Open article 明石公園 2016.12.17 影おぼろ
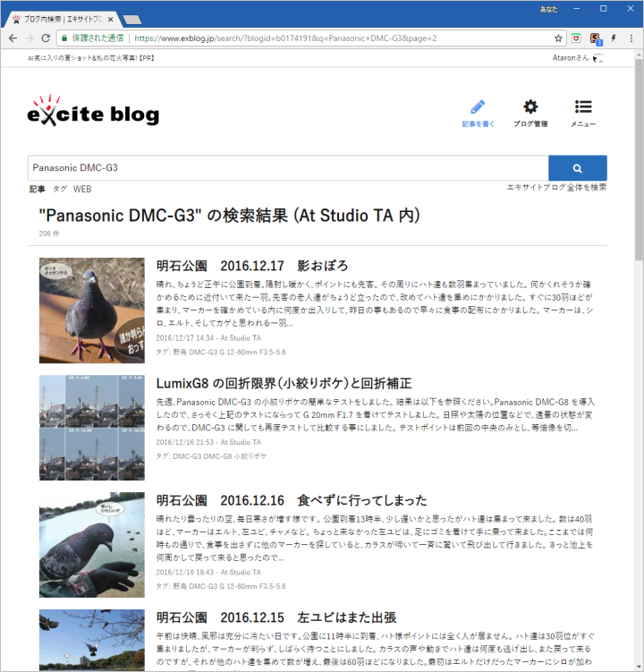This screenshot has width=644, height=672. point(252,266)
